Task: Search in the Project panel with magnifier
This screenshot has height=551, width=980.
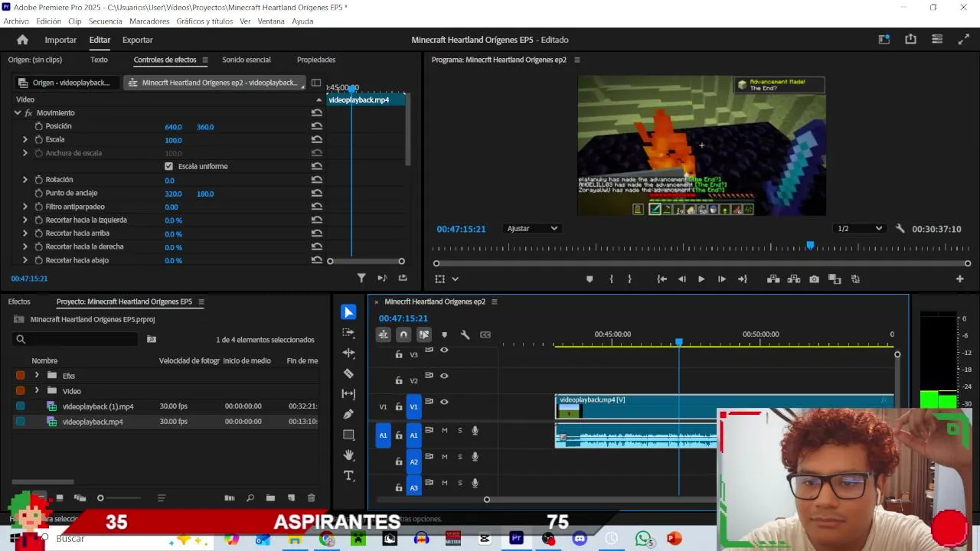Action: point(21,339)
